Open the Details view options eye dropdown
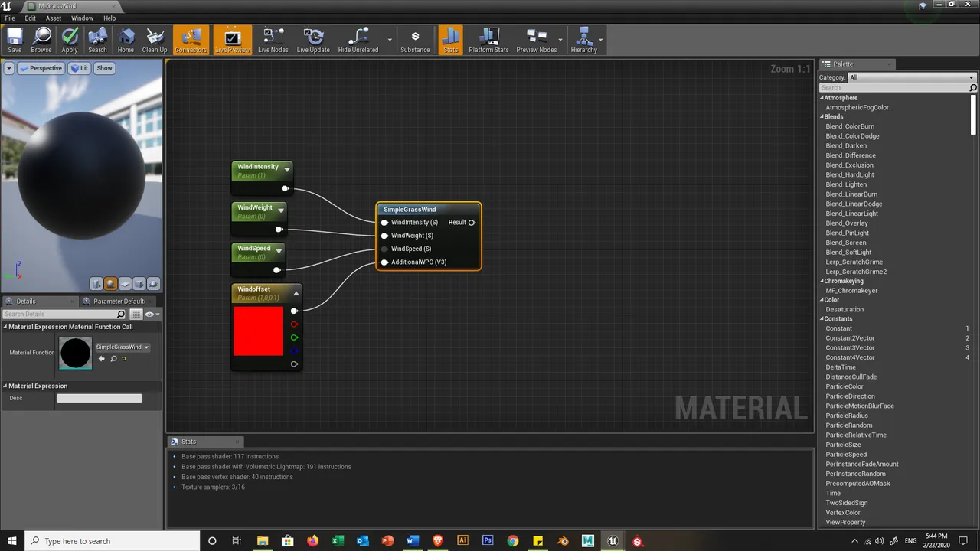This screenshot has height=551, width=980. (152, 315)
